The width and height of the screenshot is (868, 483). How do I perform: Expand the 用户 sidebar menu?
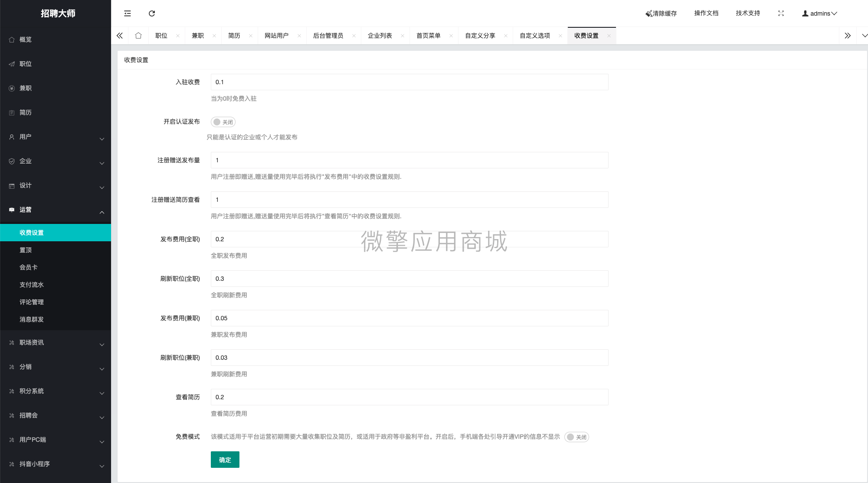click(56, 137)
